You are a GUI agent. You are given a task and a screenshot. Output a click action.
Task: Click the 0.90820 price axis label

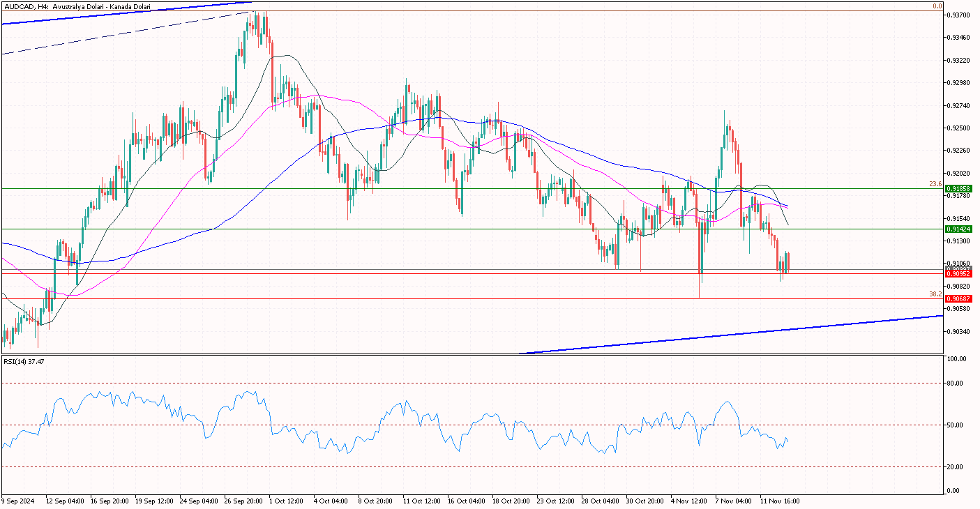click(x=960, y=287)
